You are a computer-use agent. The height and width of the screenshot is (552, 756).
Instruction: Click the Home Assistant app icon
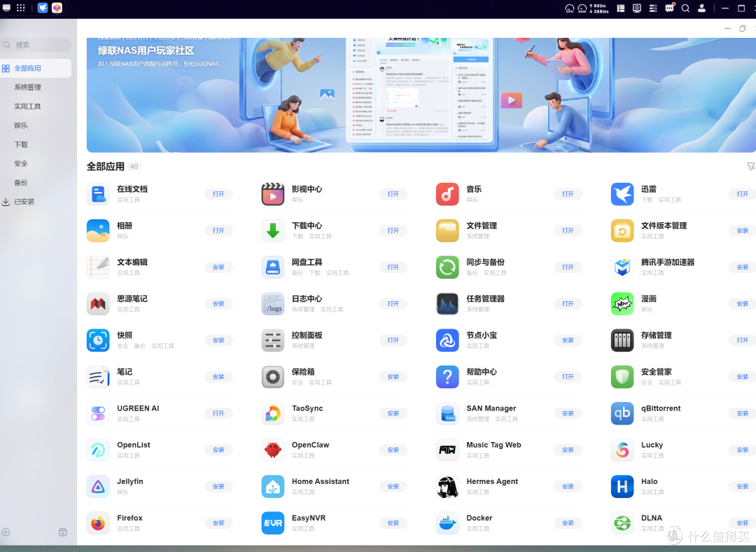[x=273, y=486]
